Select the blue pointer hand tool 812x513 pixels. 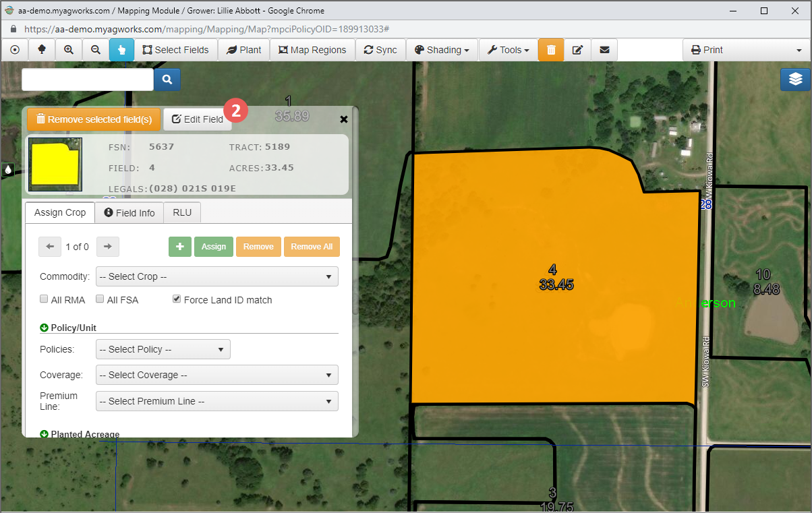point(122,50)
